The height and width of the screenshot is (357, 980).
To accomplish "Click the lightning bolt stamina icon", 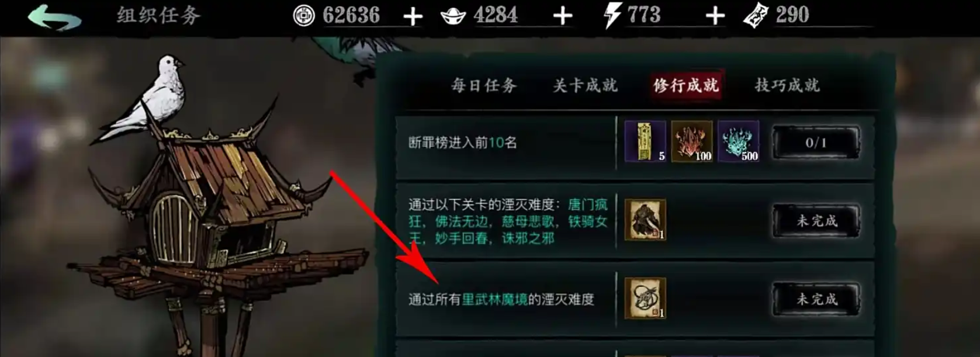I will (x=612, y=15).
